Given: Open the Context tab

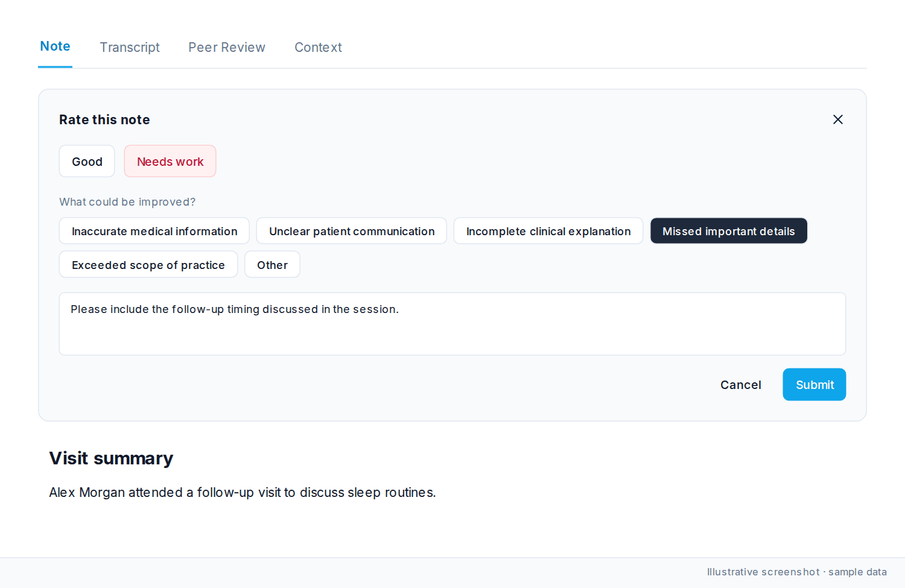Looking at the screenshot, I should point(318,47).
